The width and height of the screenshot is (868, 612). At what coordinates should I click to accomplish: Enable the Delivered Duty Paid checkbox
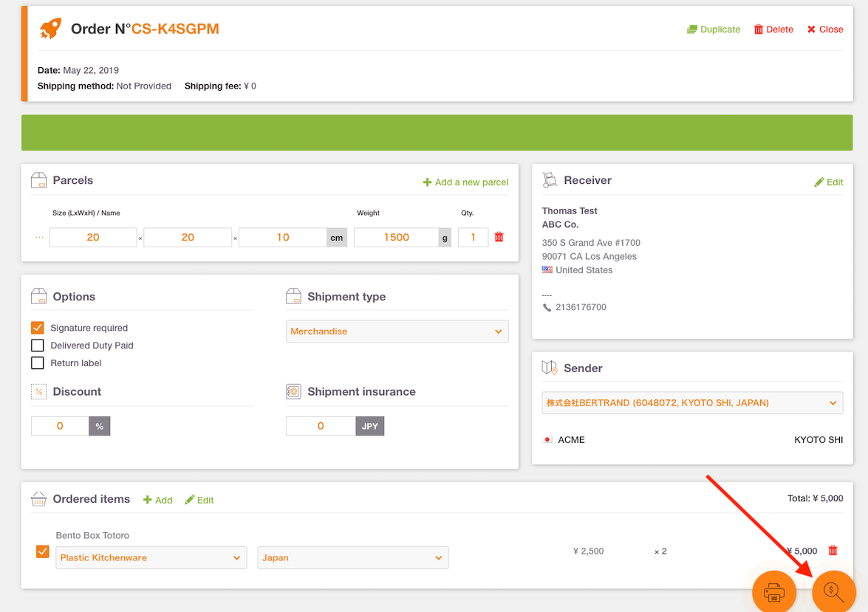tap(37, 345)
